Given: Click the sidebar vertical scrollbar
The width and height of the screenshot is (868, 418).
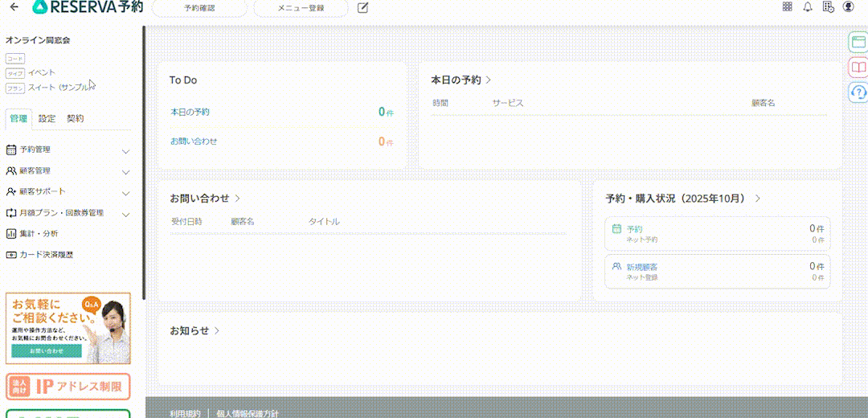Looking at the screenshot, I should click(144, 162).
